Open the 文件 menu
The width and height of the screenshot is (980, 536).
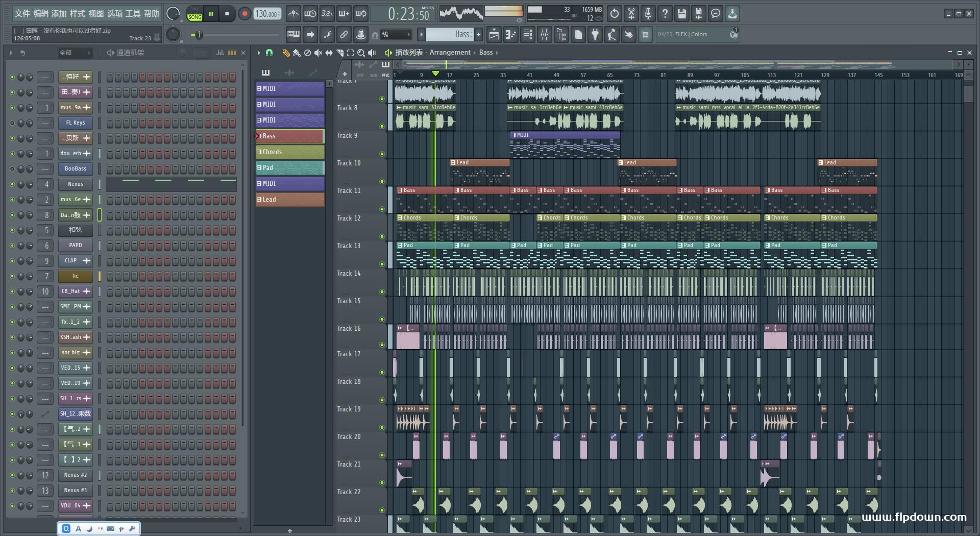22,14
